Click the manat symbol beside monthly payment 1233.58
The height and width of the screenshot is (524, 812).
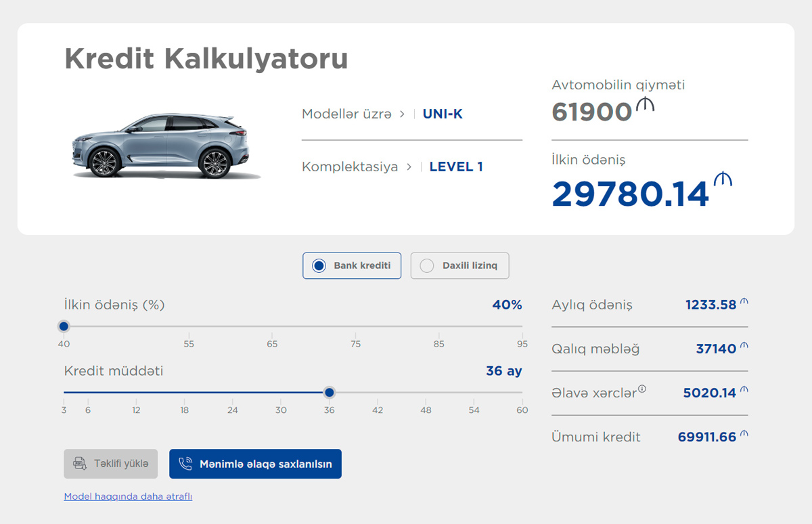[744, 302]
